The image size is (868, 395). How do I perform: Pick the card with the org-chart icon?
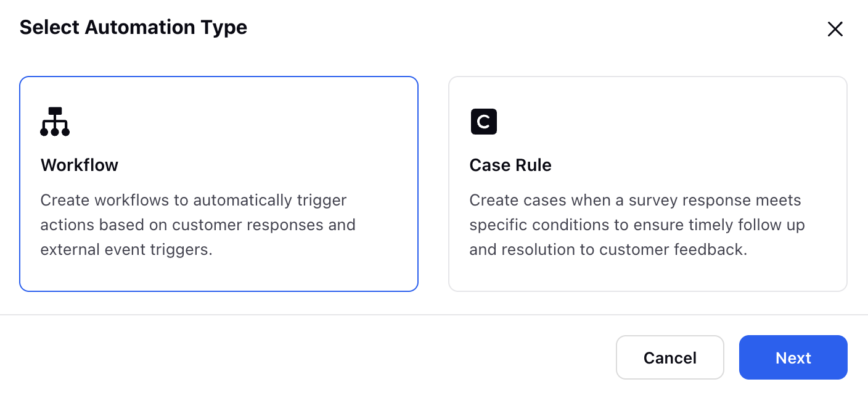pos(219,184)
